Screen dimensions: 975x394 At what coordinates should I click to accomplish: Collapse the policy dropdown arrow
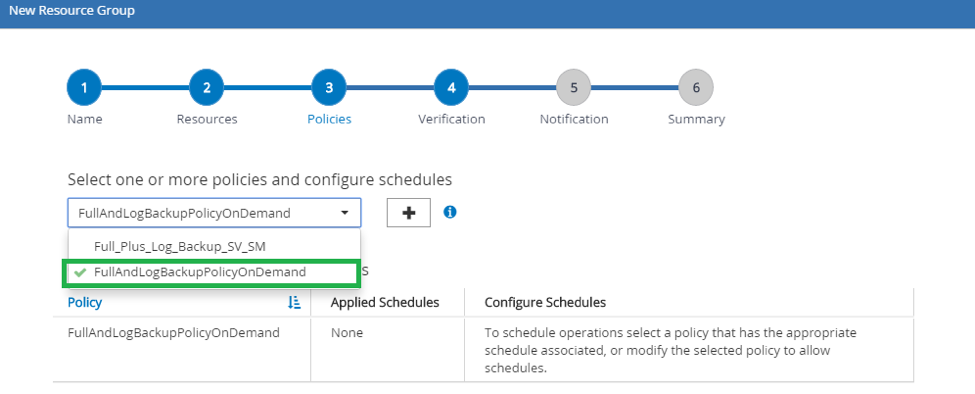tap(344, 213)
